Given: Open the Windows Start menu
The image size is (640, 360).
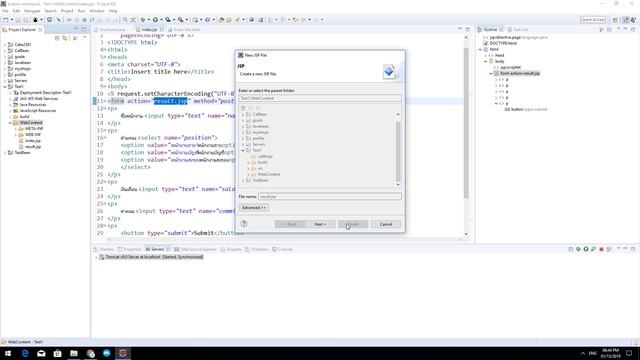Looking at the screenshot, I should [8, 353].
